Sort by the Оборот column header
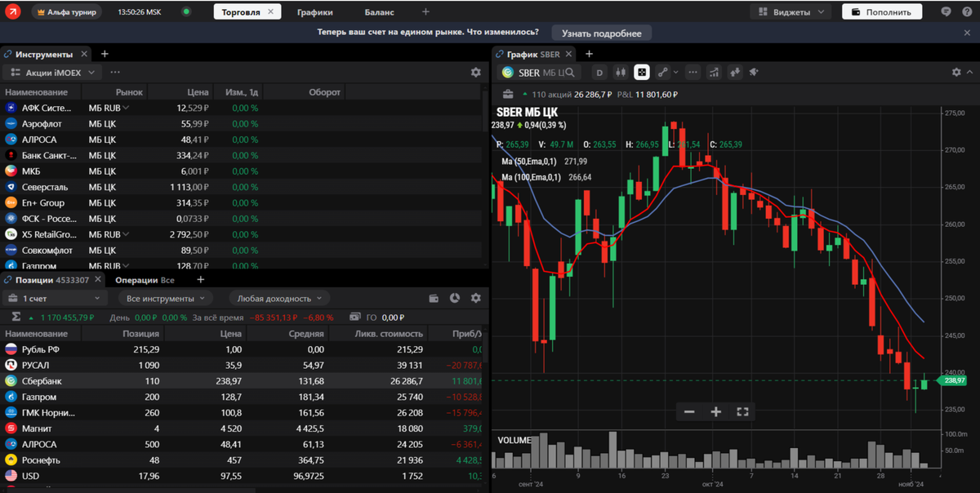Viewport: 980px width, 493px height. (324, 92)
